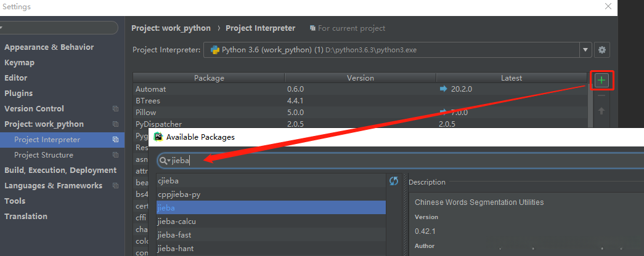
Task: Select the Automat package row
Action: pyautogui.click(x=151, y=89)
